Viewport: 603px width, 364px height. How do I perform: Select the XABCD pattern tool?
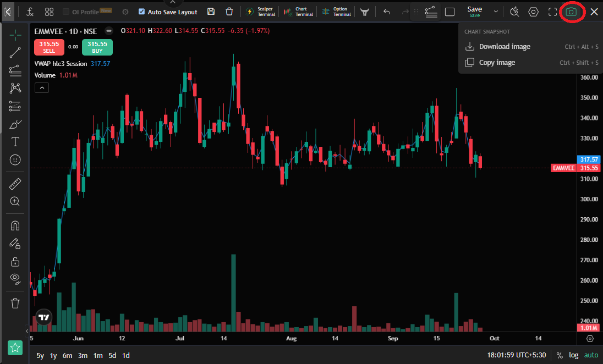tap(15, 89)
